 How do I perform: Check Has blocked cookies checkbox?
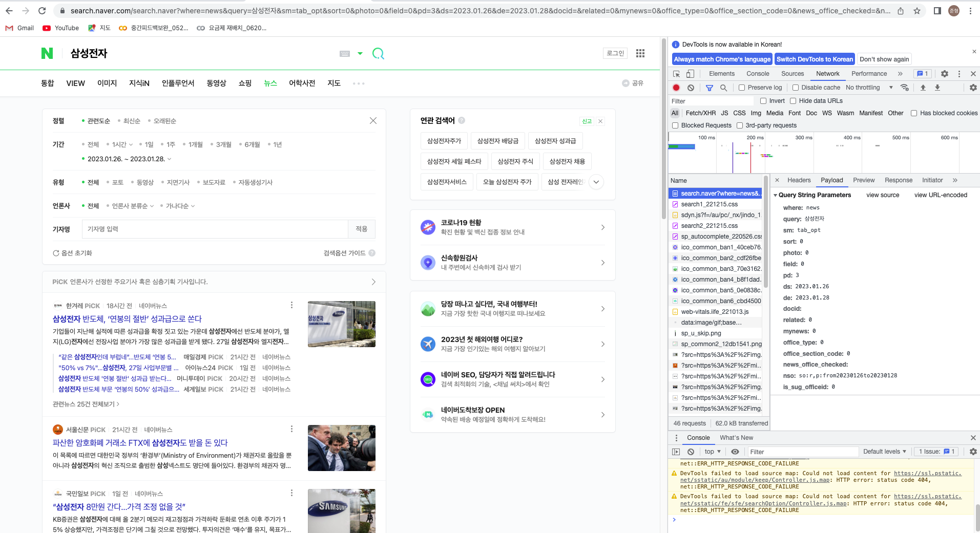[914, 113]
